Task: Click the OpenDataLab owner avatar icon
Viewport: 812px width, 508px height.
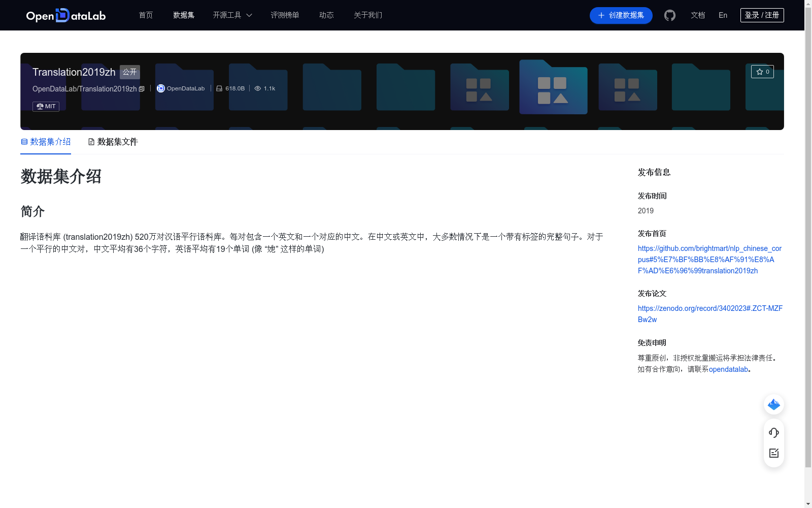Action: (161, 88)
